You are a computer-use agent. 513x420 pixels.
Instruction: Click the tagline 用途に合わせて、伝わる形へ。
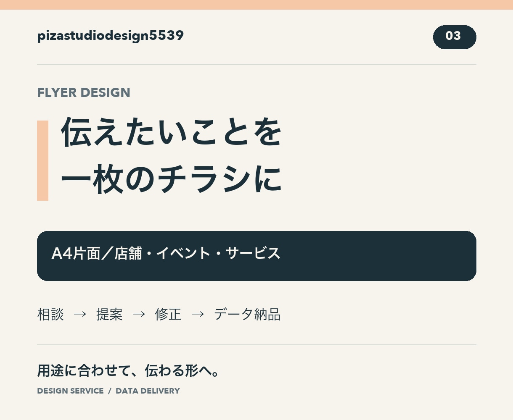click(x=129, y=370)
